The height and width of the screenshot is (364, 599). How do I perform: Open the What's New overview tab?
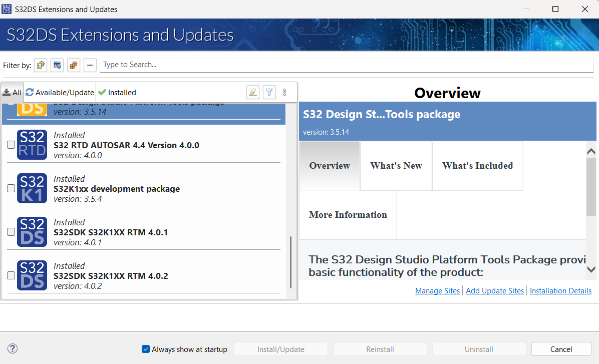pos(396,166)
